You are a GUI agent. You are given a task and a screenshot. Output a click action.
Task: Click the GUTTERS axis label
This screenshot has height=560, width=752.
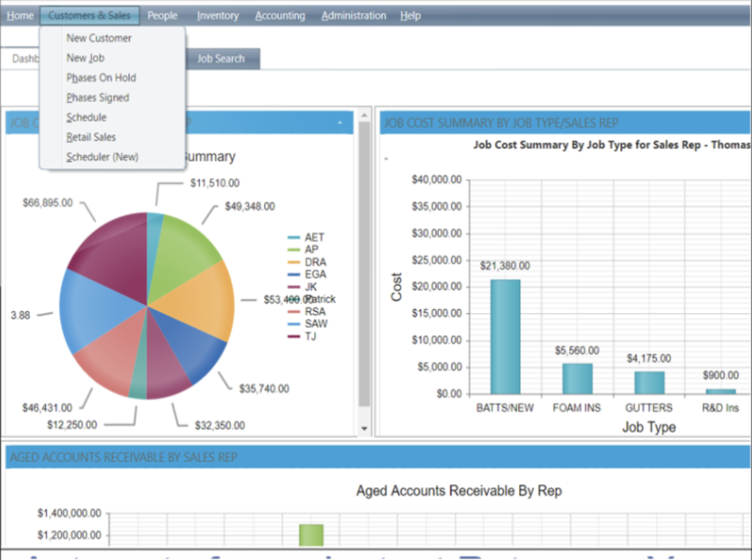pos(649,408)
